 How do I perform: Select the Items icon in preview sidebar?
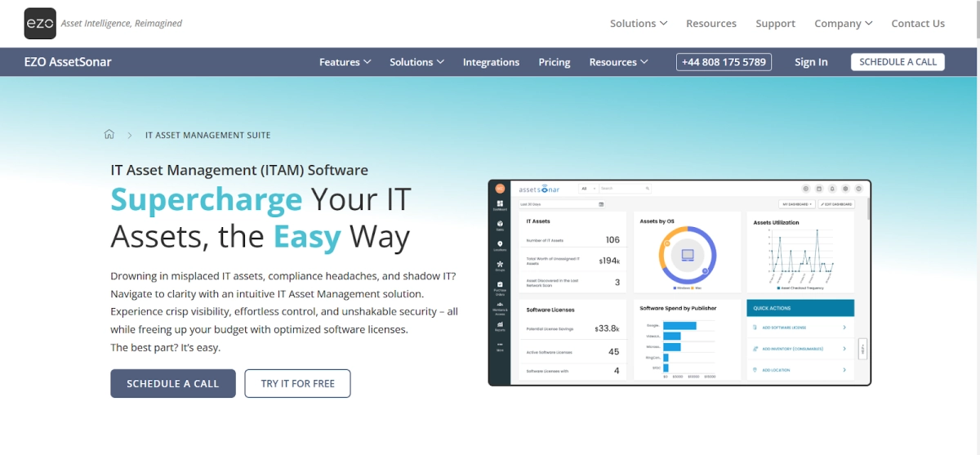[500, 225]
